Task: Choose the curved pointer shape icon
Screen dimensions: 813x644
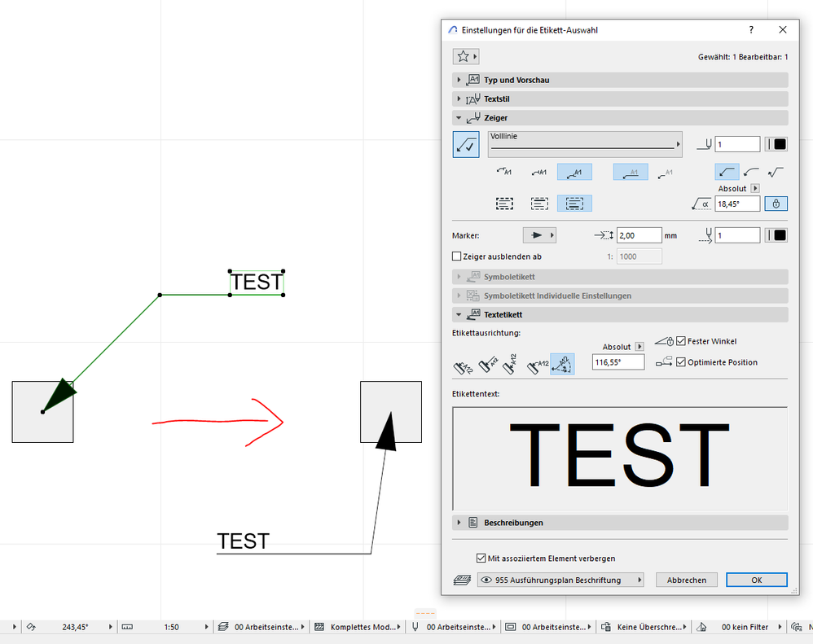Action: (751, 172)
